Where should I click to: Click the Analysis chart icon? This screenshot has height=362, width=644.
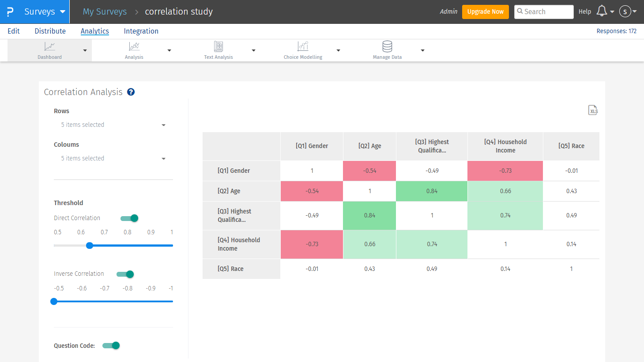[x=134, y=46]
